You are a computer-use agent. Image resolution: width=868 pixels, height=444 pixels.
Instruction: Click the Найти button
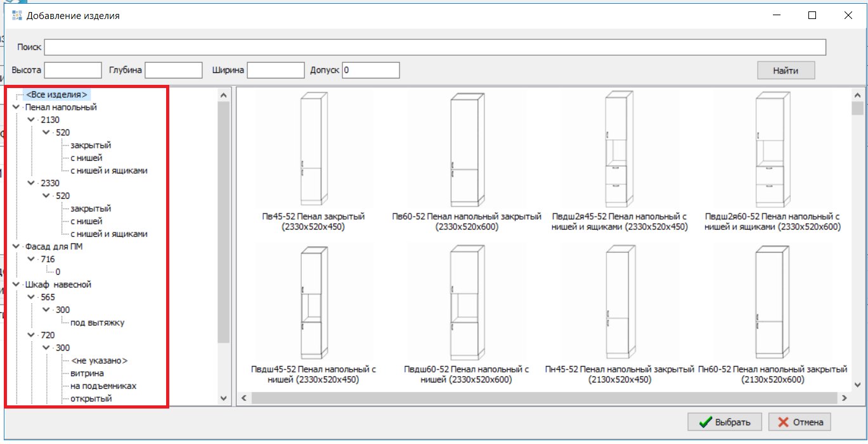coord(785,70)
